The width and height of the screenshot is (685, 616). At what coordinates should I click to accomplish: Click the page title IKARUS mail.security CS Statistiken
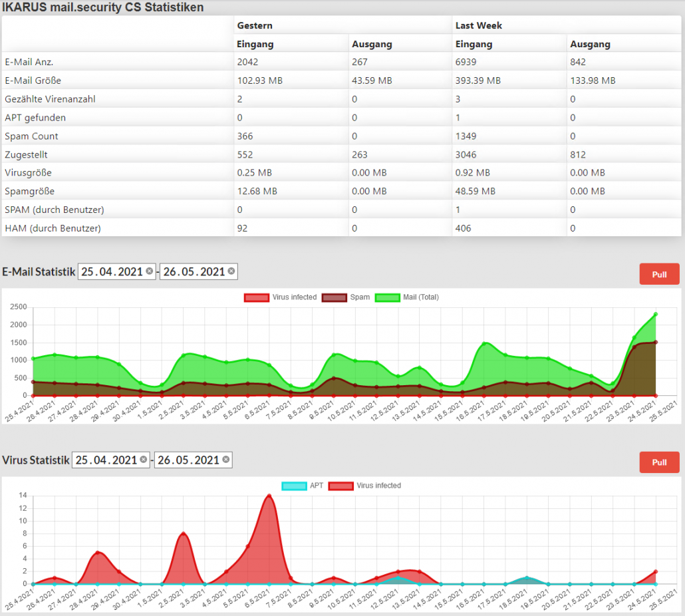[x=103, y=7]
